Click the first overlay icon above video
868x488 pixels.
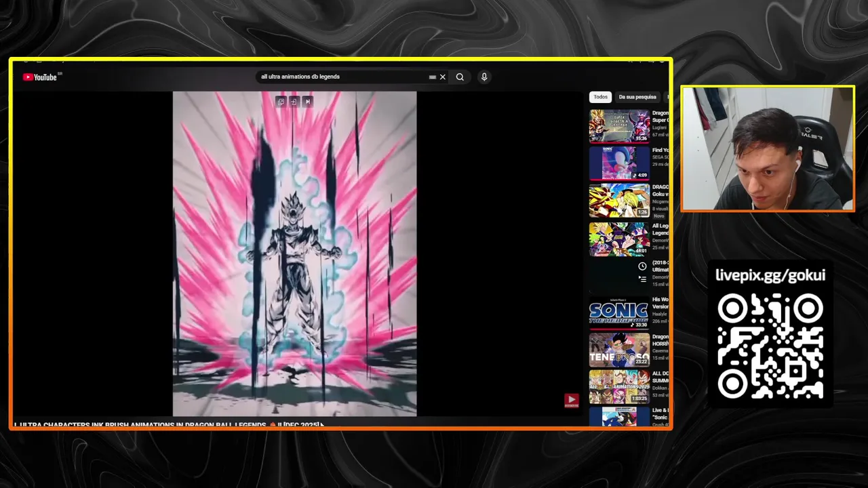click(281, 102)
